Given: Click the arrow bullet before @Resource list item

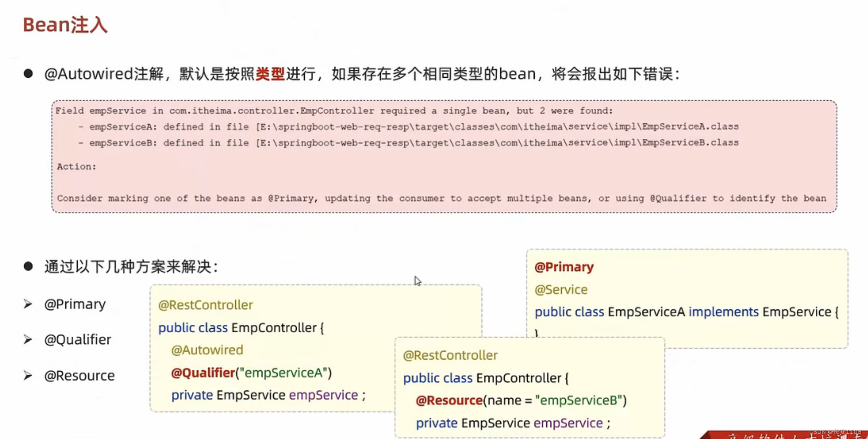Looking at the screenshot, I should coord(28,376).
